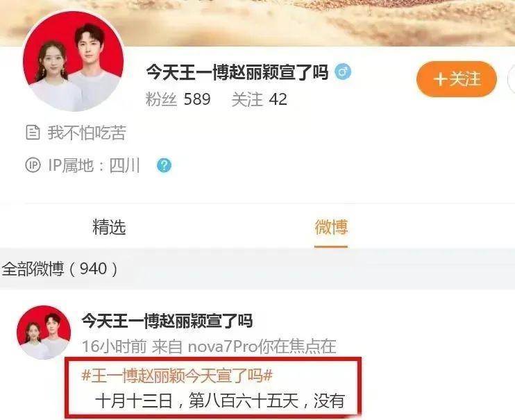This screenshot has width=515, height=420.
Task: Click the small post author avatar
Action: pyautogui.click(x=44, y=333)
